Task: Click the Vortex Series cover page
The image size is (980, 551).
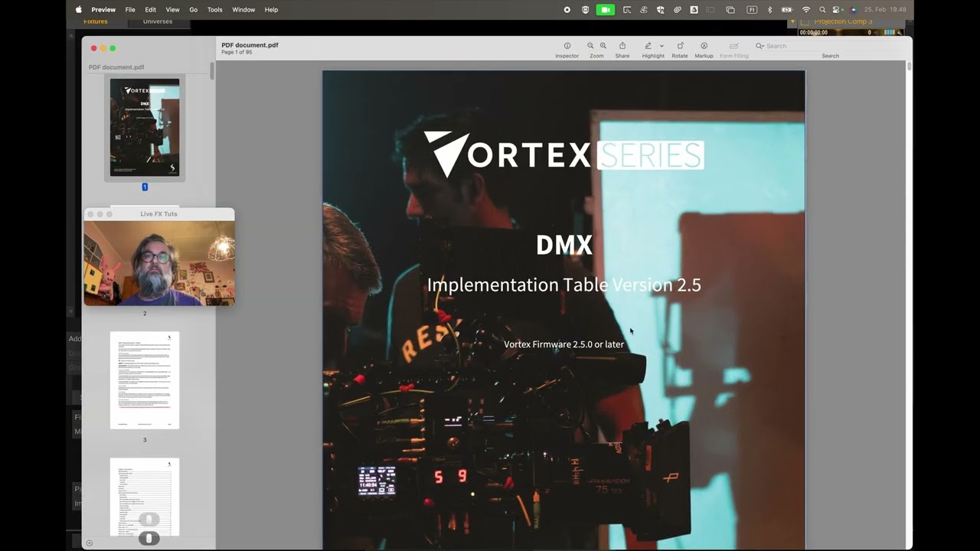Action: coord(563,310)
